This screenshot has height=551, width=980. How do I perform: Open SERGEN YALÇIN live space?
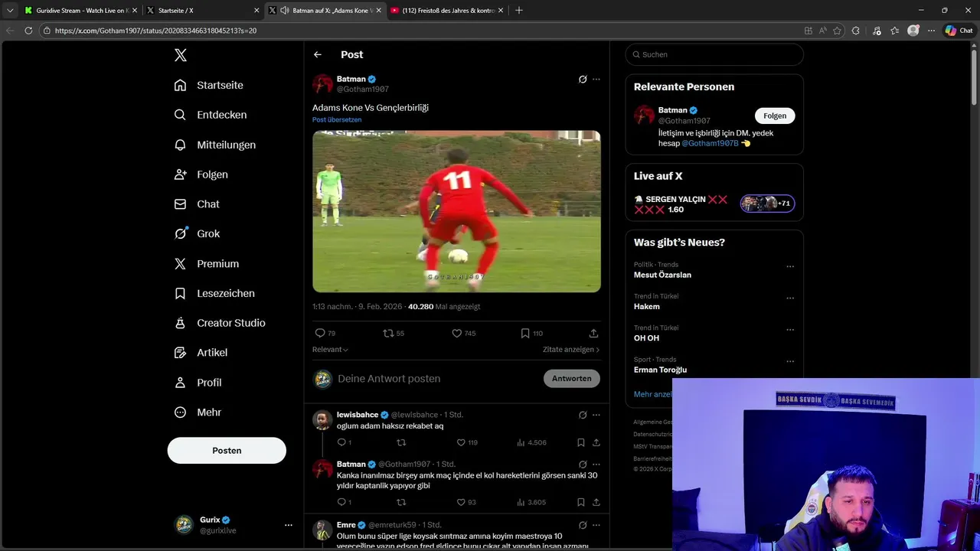pyautogui.click(x=714, y=204)
